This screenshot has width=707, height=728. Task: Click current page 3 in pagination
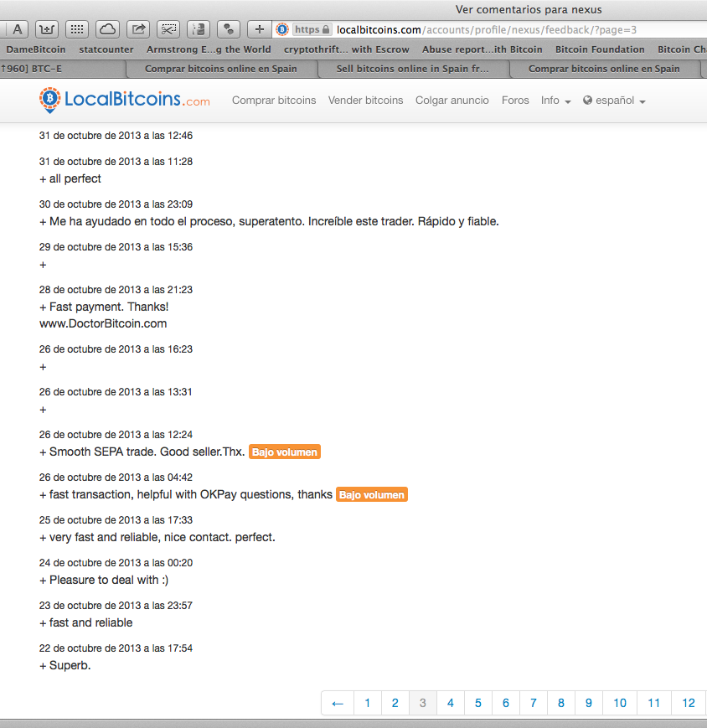[x=422, y=703]
